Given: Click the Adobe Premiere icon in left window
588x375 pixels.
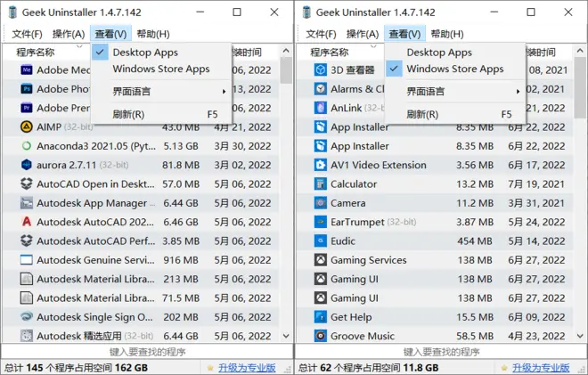Looking at the screenshot, I should [26, 108].
